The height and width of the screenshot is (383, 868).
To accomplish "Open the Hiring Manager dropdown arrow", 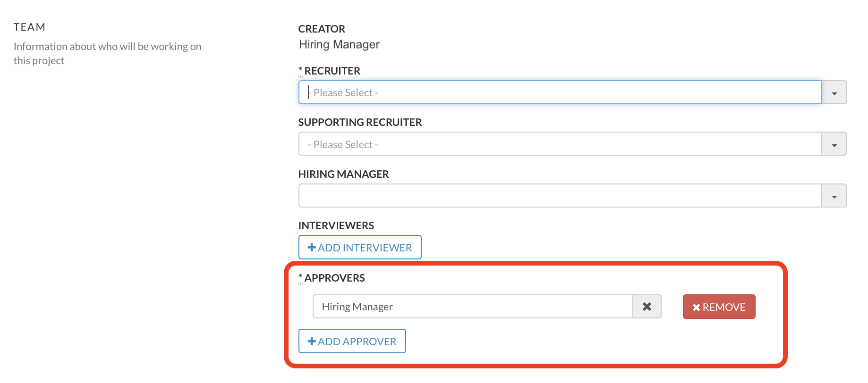I will point(834,196).
